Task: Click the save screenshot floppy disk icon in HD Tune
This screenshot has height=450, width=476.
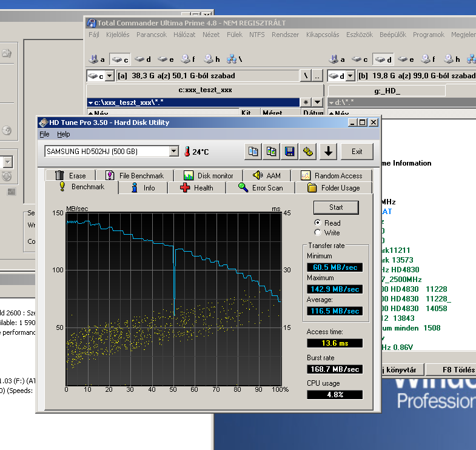Action: pyautogui.click(x=290, y=151)
